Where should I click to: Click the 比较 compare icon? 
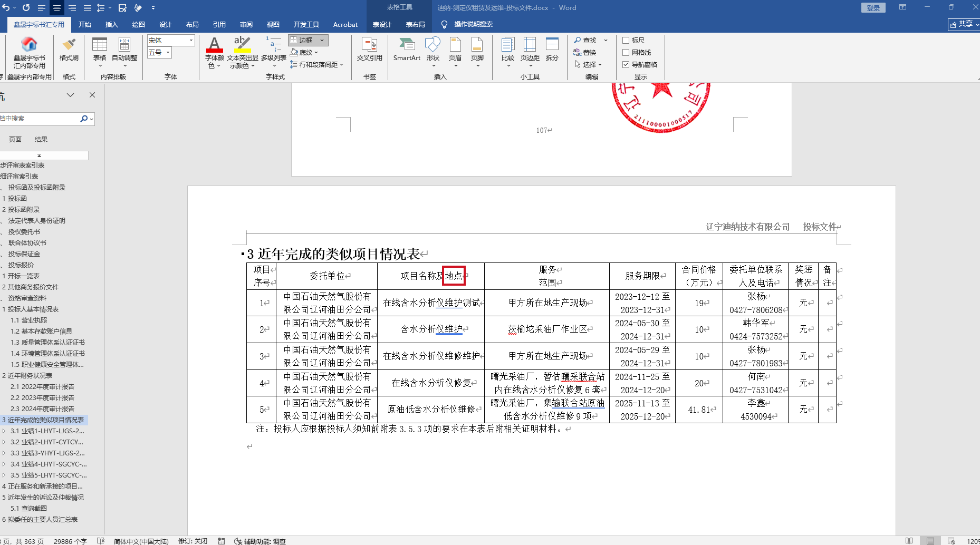pyautogui.click(x=507, y=52)
